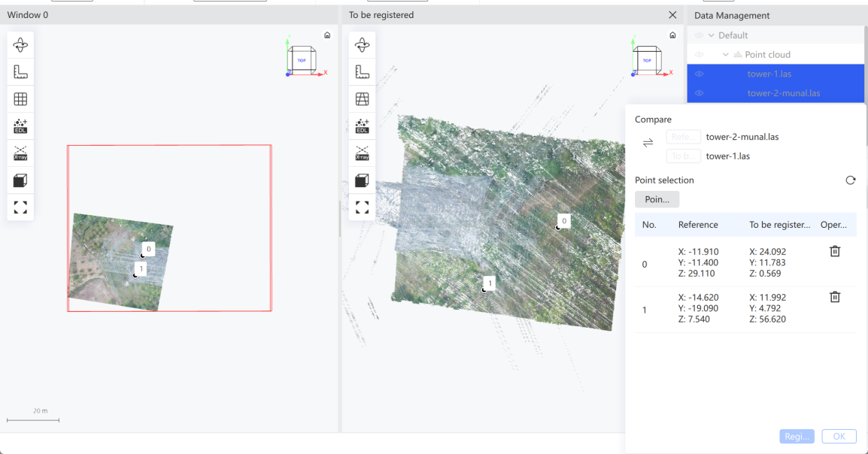
Task: Toggle visibility of Default group
Action: tap(700, 35)
